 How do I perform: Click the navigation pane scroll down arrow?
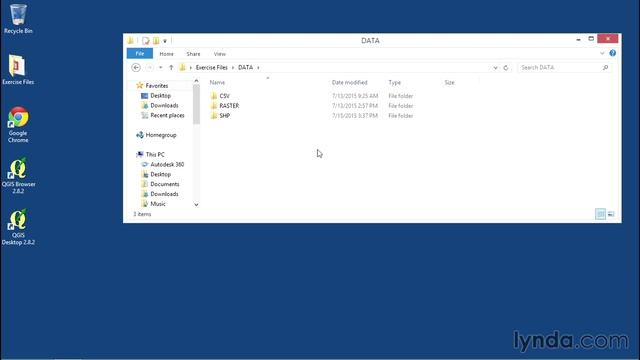196,204
